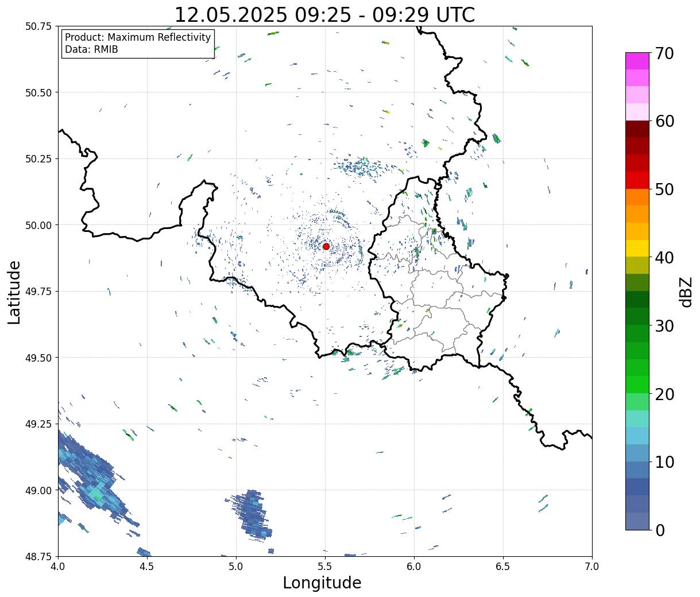Click longitude tick label 4.5
Screen dimensions: 700x597
[147, 567]
